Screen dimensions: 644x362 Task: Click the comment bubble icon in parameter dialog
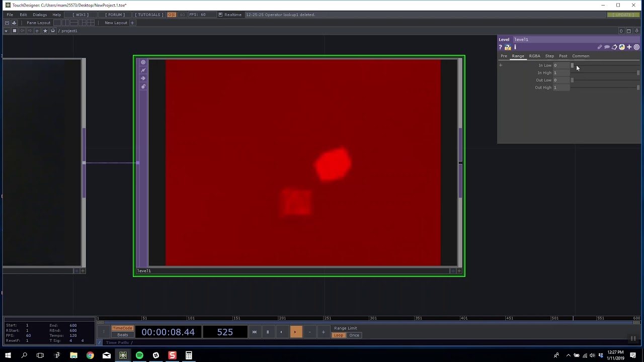click(607, 47)
